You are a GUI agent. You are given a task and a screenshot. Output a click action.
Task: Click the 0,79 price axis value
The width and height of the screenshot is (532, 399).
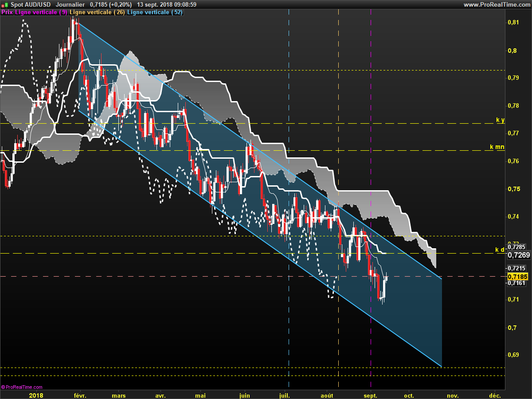pos(512,78)
